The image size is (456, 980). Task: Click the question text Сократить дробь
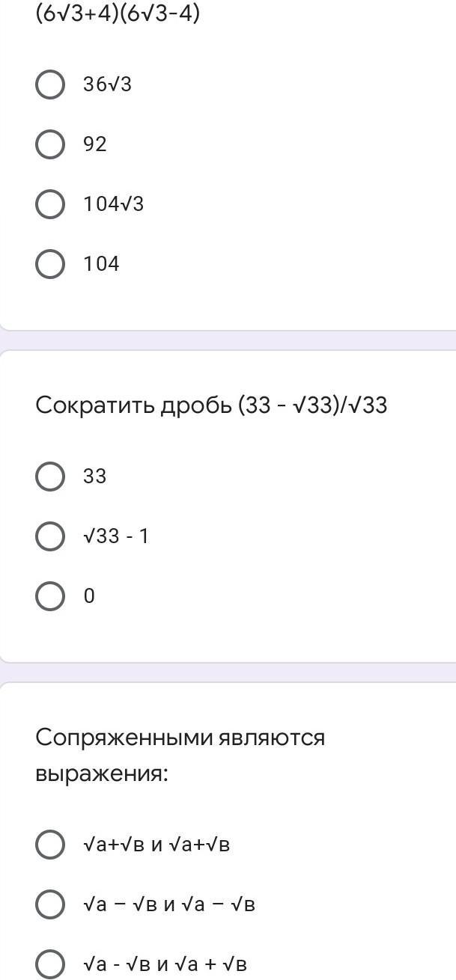pyautogui.click(x=211, y=405)
